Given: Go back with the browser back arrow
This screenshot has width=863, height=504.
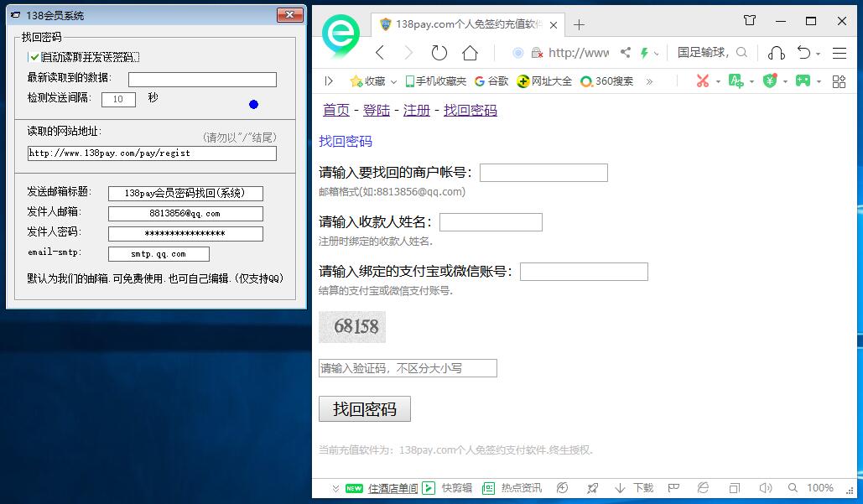Looking at the screenshot, I should click(x=380, y=53).
